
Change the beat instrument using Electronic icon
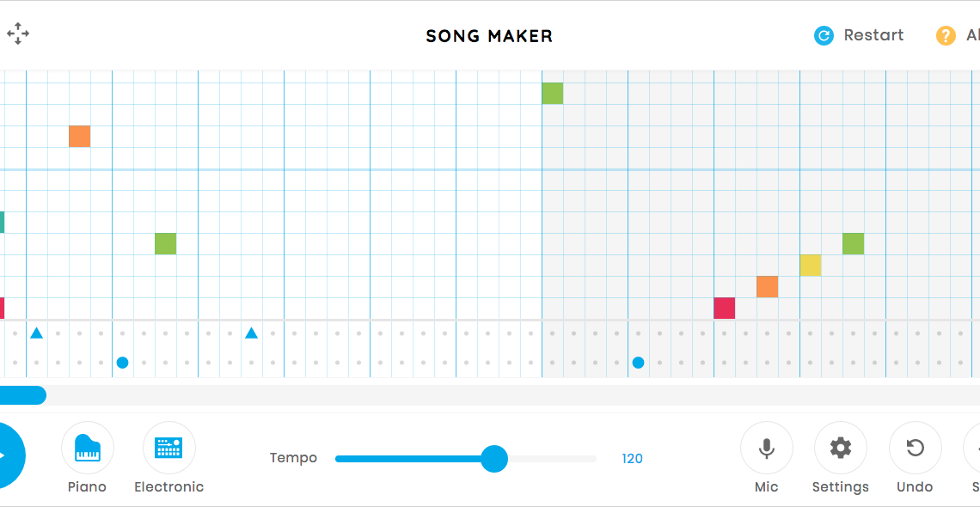tap(168, 449)
